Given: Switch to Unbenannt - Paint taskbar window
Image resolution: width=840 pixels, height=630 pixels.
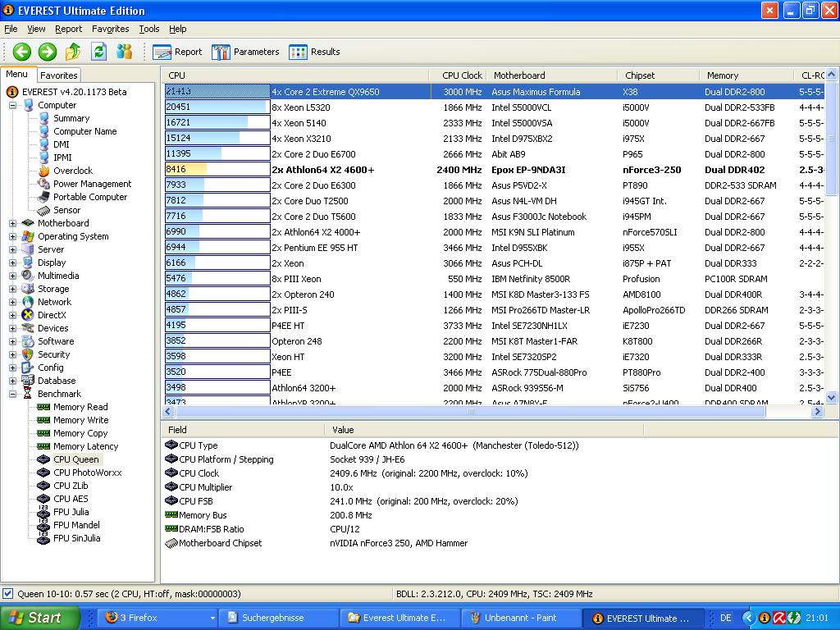Looking at the screenshot, I should tap(521, 619).
